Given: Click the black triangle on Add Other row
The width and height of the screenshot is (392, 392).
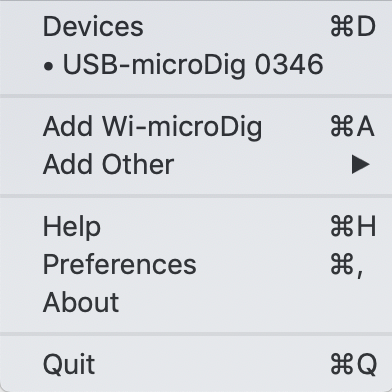Looking at the screenshot, I should pos(361,164).
